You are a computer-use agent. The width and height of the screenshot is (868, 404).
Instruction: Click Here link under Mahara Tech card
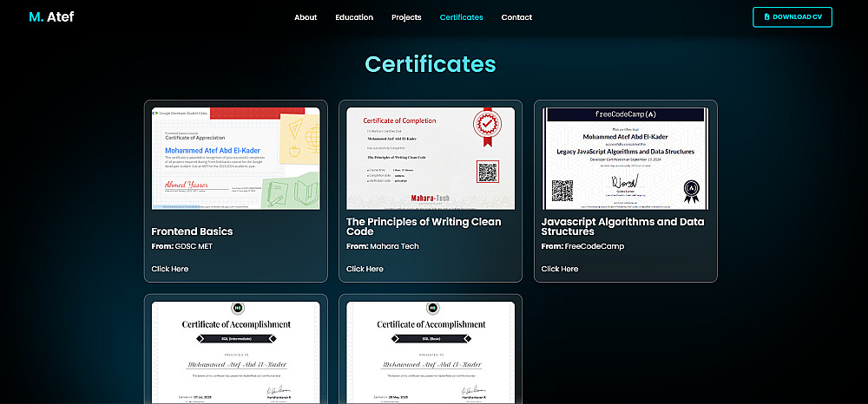click(x=365, y=269)
